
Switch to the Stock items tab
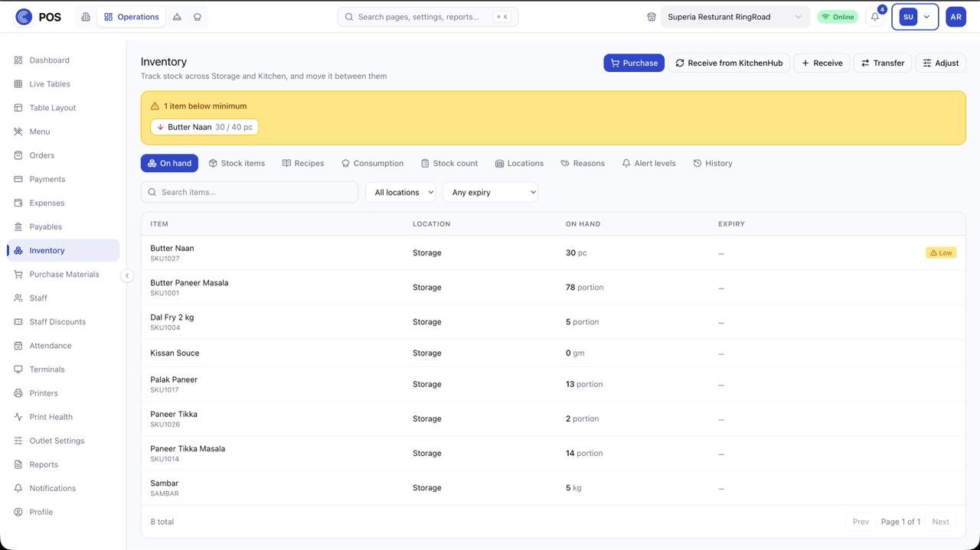click(x=237, y=163)
